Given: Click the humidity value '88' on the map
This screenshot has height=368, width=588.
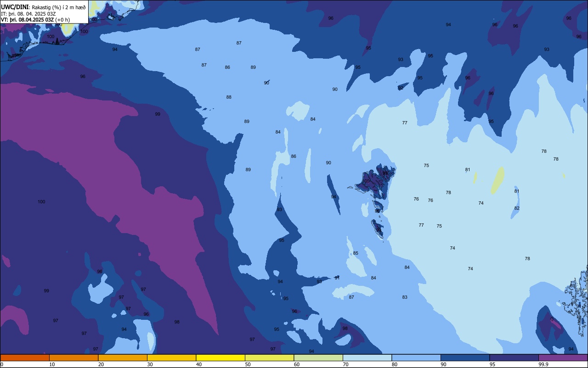Looking at the screenshot, I should (229, 97).
